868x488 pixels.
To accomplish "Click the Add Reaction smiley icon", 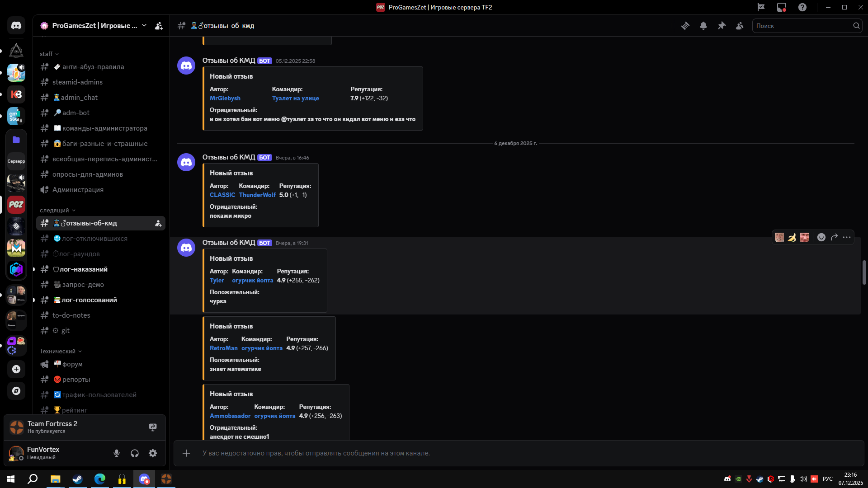I will (x=821, y=237).
